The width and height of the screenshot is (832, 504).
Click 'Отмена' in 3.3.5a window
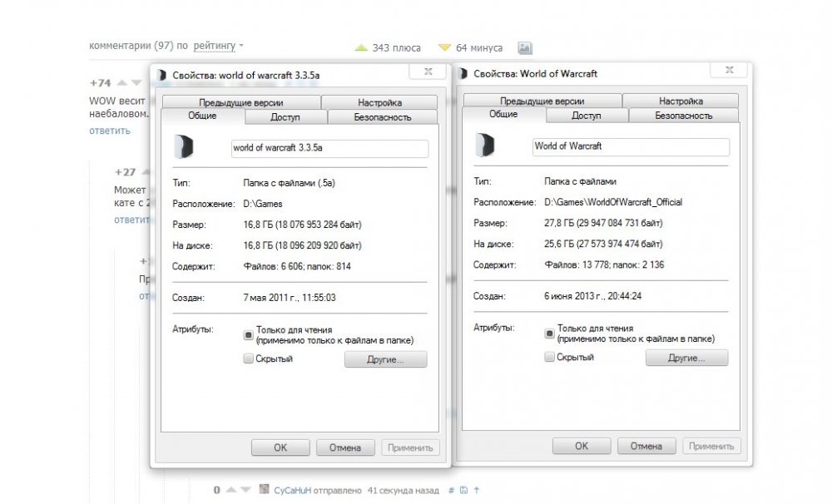coord(345,447)
